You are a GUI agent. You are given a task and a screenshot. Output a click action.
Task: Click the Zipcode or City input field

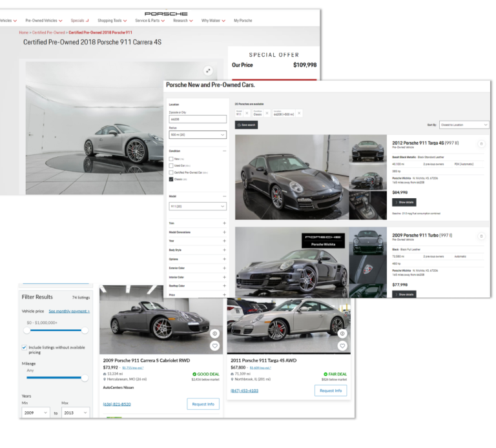pos(198,119)
